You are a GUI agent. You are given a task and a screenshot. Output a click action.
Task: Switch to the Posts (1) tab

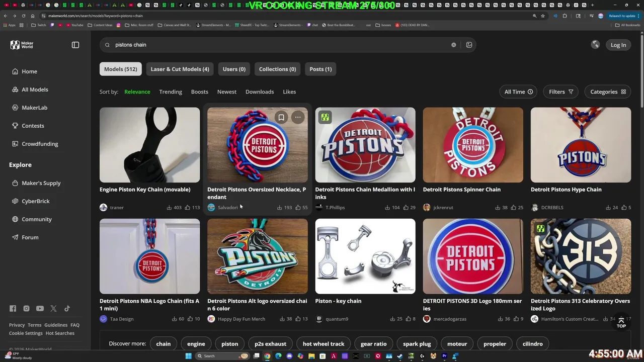coord(320,69)
